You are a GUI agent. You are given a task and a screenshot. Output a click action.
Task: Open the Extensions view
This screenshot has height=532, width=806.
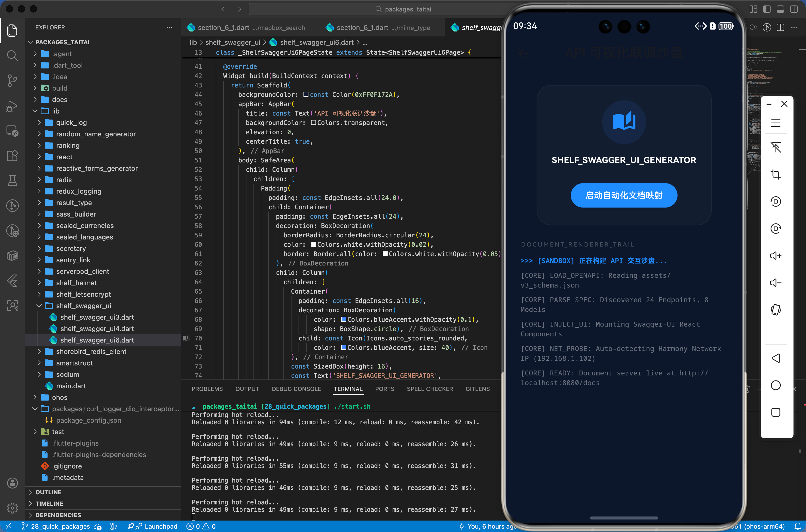click(12, 156)
